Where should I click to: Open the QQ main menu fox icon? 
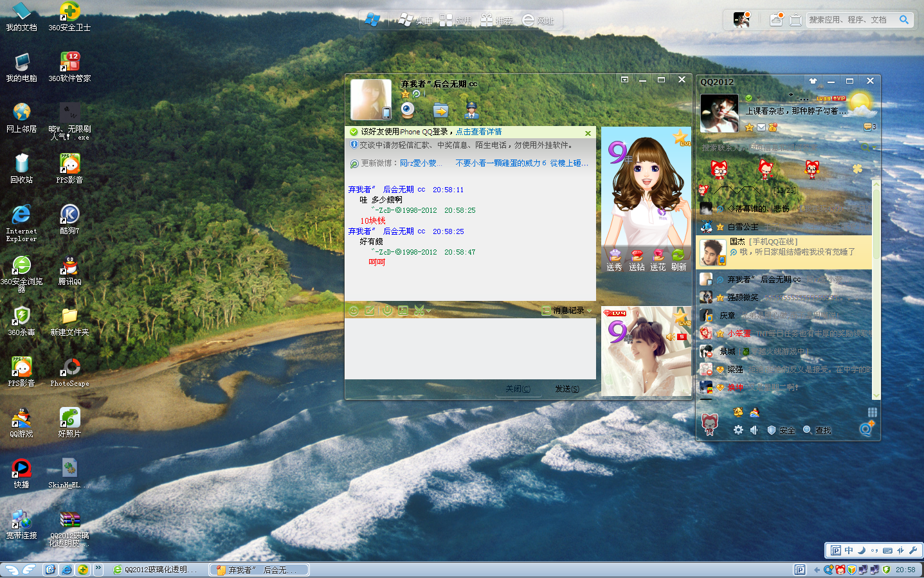pos(710,424)
